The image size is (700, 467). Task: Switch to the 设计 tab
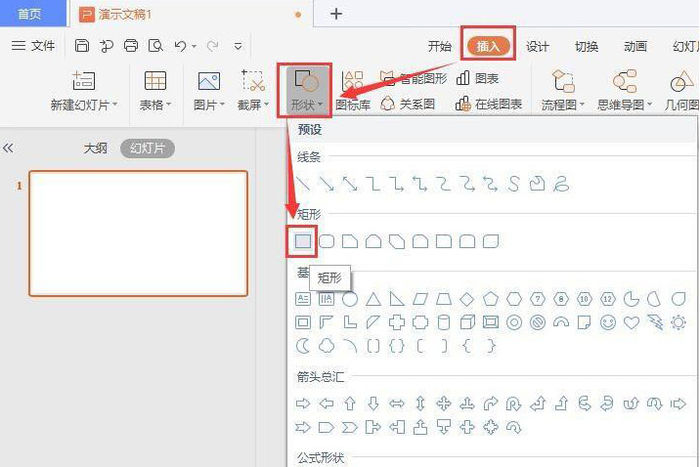pos(537,46)
